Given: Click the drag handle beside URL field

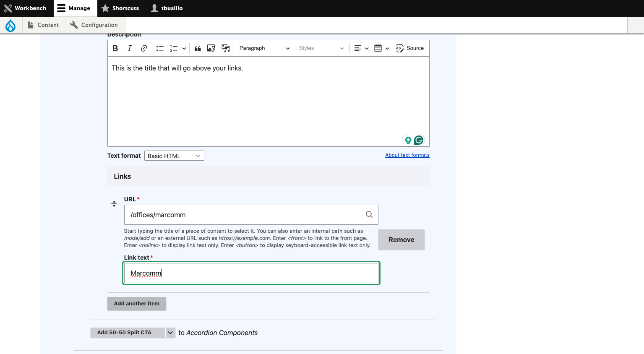Looking at the screenshot, I should (x=114, y=204).
